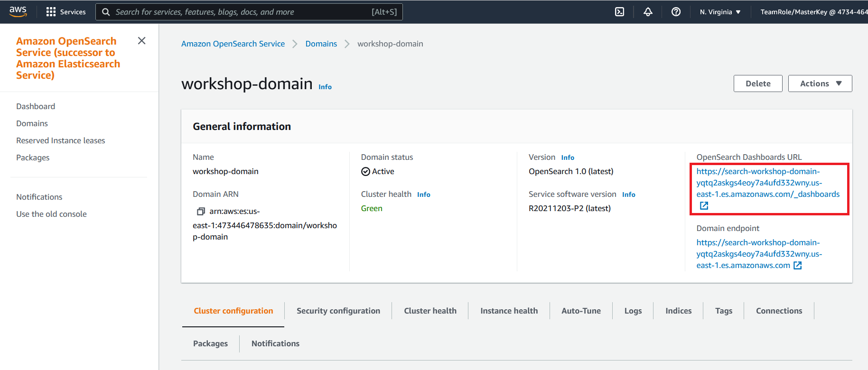Open the TeamRole/MasterKey account menu
The width and height of the screenshot is (868, 370).
click(x=813, y=12)
